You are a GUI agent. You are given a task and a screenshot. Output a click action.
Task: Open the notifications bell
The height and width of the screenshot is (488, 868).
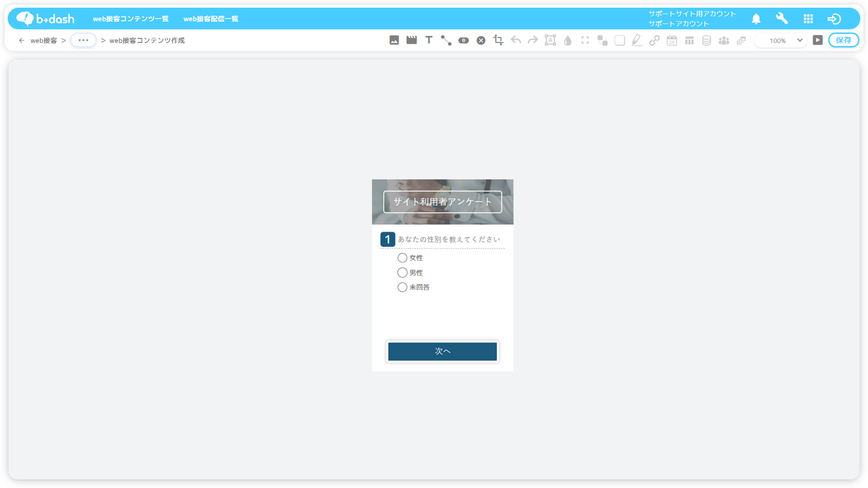(x=756, y=19)
